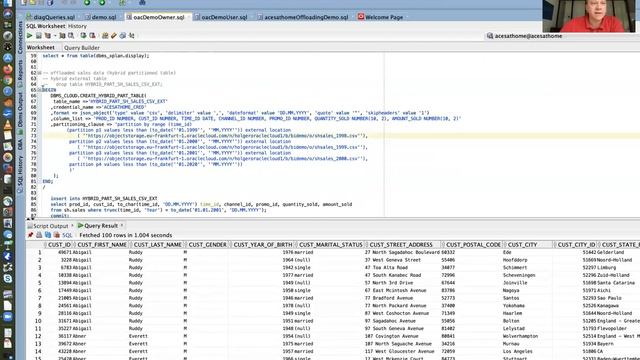640x360 pixels.
Task: Click the Rollback icon in worksheet toolbar
Action: tap(92, 36)
